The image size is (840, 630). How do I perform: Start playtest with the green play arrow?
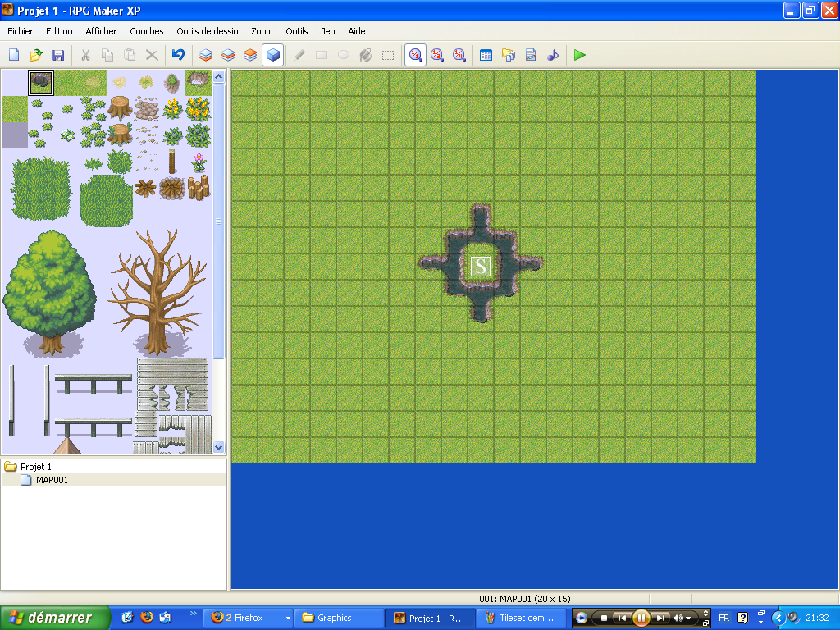(x=580, y=55)
